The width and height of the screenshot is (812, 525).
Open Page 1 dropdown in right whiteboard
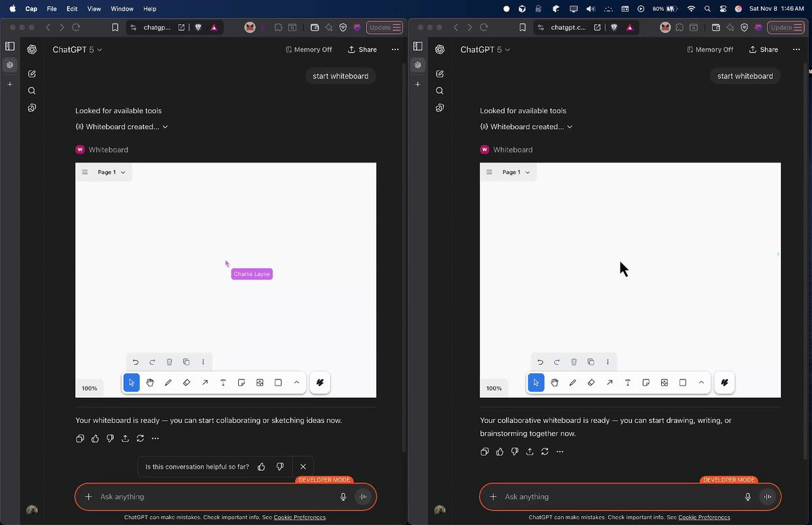click(x=516, y=173)
